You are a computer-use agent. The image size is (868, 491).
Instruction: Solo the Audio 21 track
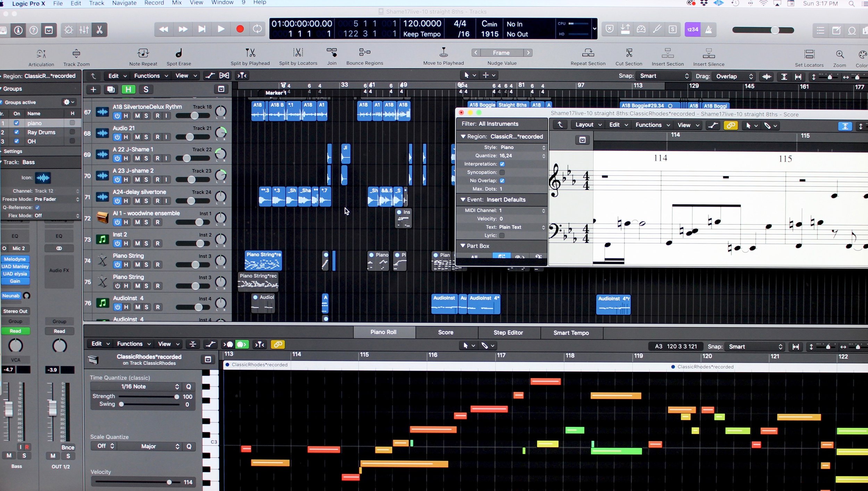click(x=146, y=137)
